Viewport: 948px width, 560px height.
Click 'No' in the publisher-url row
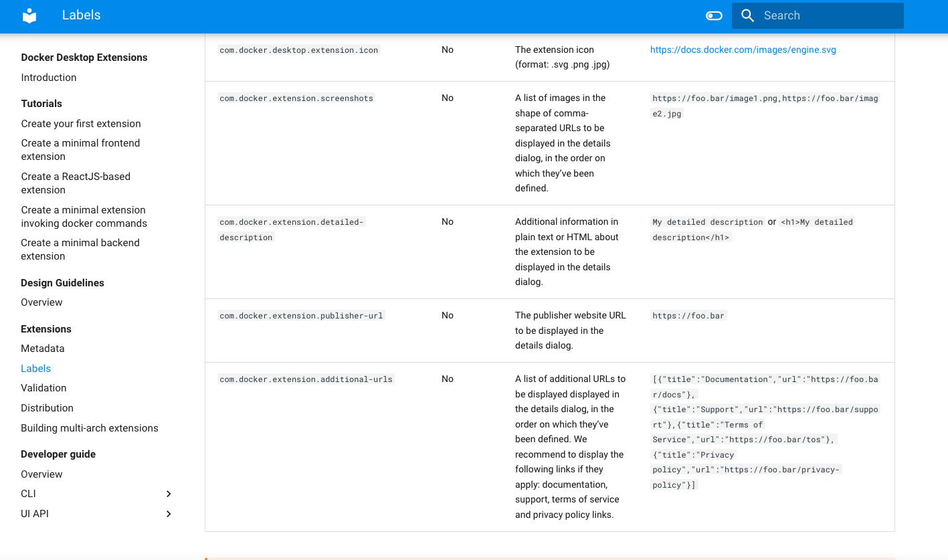(x=448, y=315)
